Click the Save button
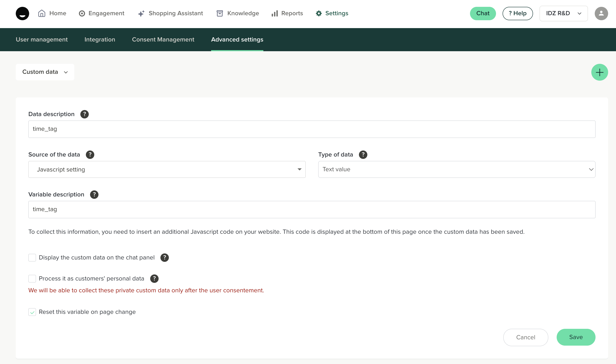 tap(576, 337)
